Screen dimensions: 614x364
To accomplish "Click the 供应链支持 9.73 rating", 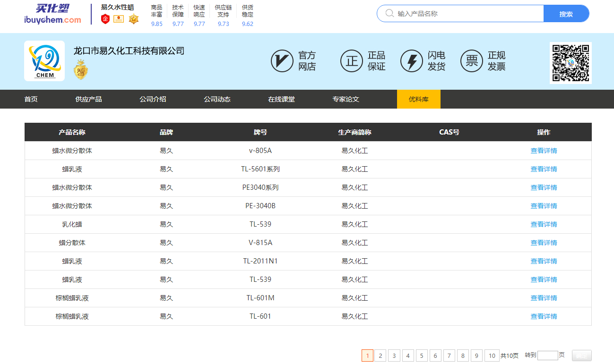I will pos(223,16).
